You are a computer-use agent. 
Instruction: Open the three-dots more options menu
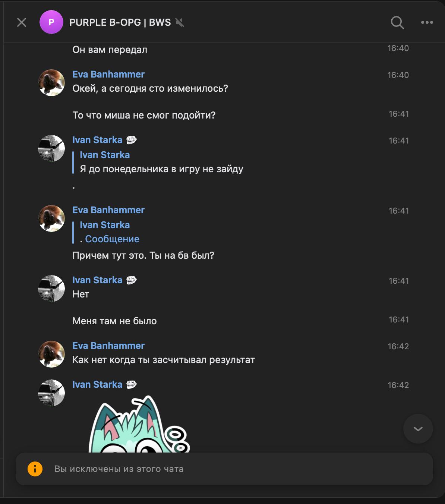coord(427,22)
